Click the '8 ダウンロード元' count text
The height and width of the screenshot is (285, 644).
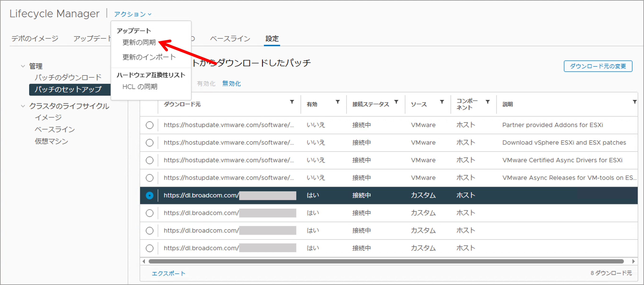point(611,273)
